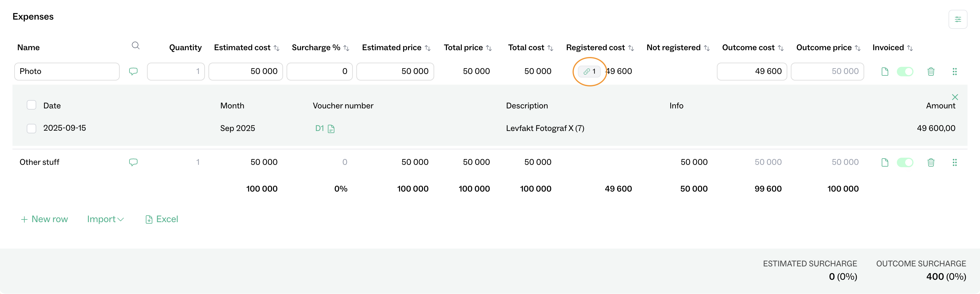This screenshot has height=294, width=980.
Task: Check the 2025-09-15 voucher checkbox
Action: [x=31, y=129]
